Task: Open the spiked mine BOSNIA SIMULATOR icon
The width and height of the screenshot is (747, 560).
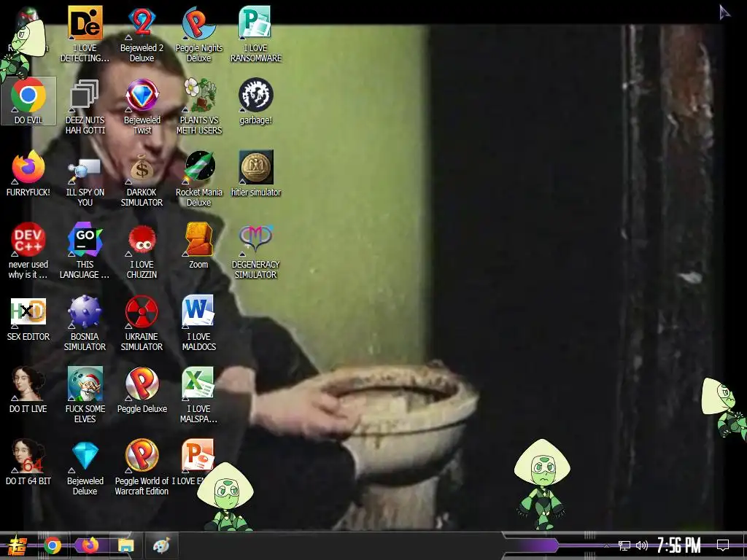Action: pyautogui.click(x=85, y=311)
